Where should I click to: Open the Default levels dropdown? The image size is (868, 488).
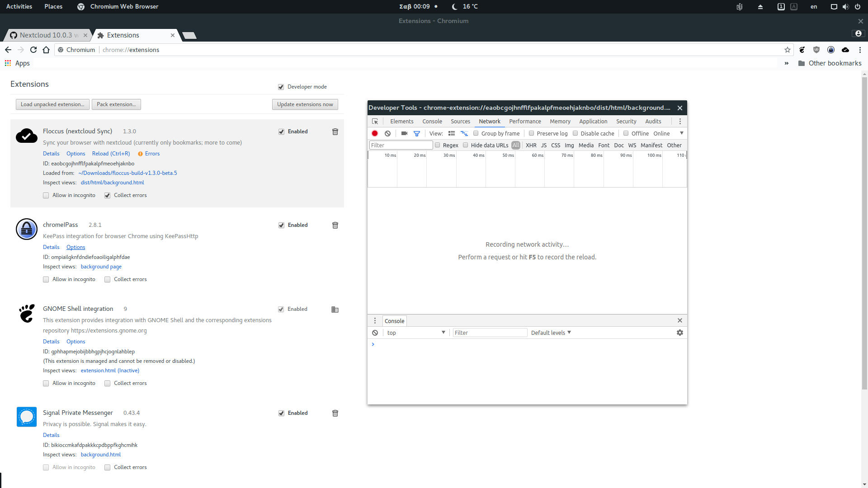551,333
